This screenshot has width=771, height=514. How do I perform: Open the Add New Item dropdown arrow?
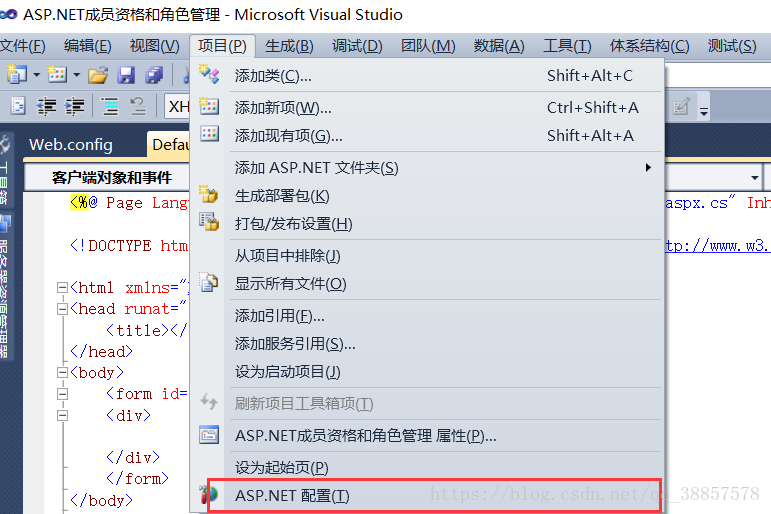tap(77, 75)
